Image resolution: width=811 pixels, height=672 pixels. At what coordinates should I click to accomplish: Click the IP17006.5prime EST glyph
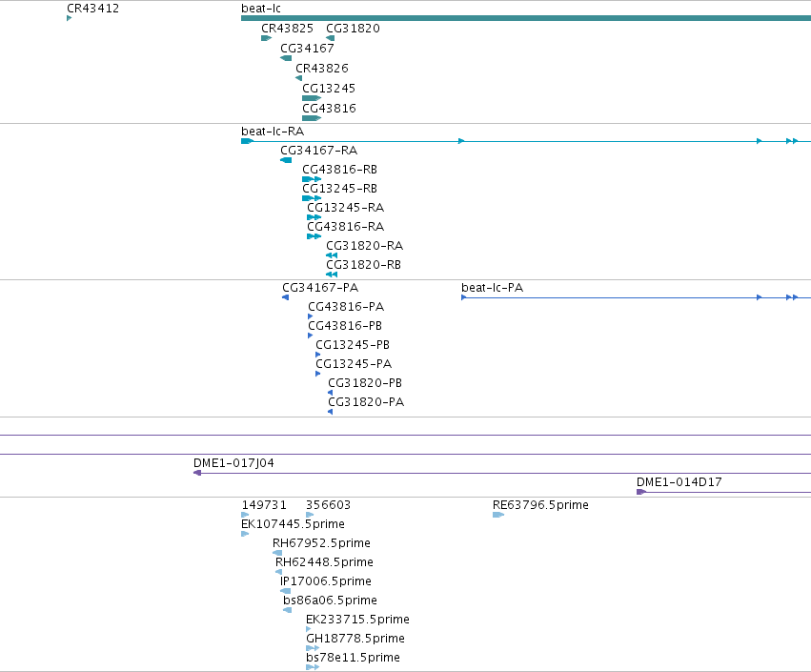(x=285, y=591)
